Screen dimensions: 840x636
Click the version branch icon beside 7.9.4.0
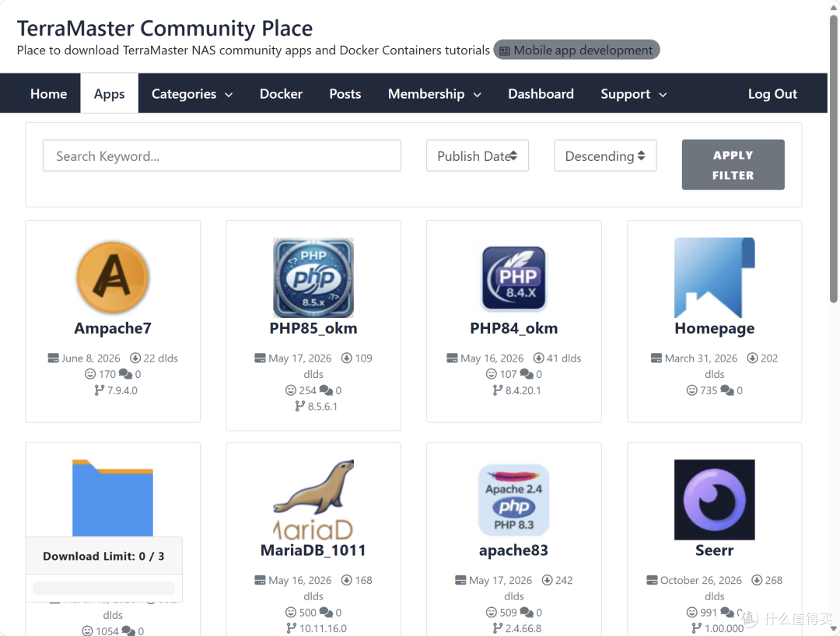99,390
